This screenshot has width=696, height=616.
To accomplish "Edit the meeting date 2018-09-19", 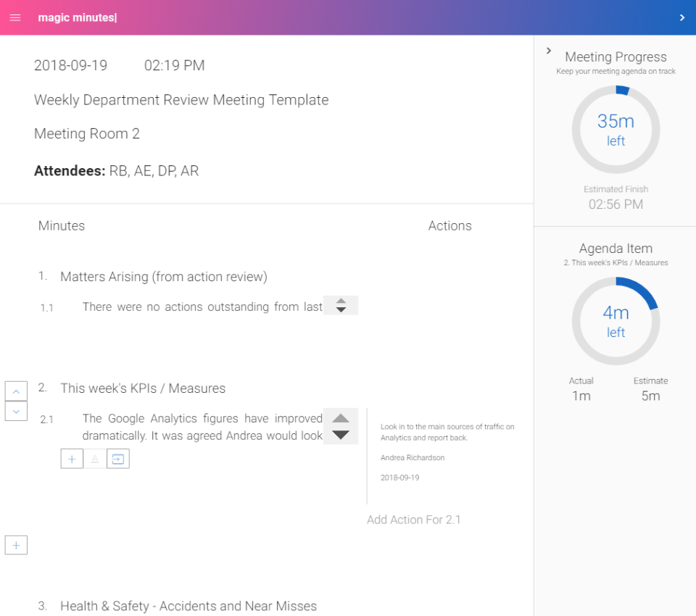I will [70, 65].
